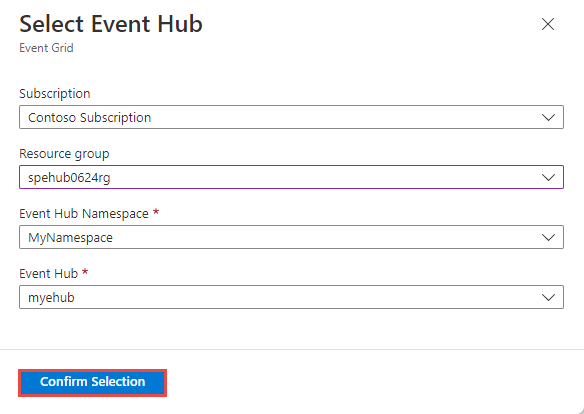Click the Event Grid subtitle text
The width and height of the screenshot is (584, 414).
(46, 48)
